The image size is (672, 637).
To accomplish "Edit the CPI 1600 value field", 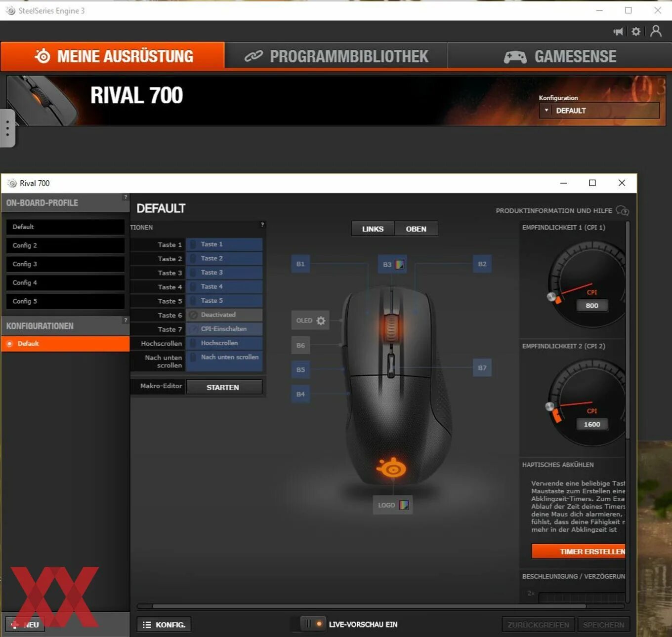I will click(x=592, y=424).
